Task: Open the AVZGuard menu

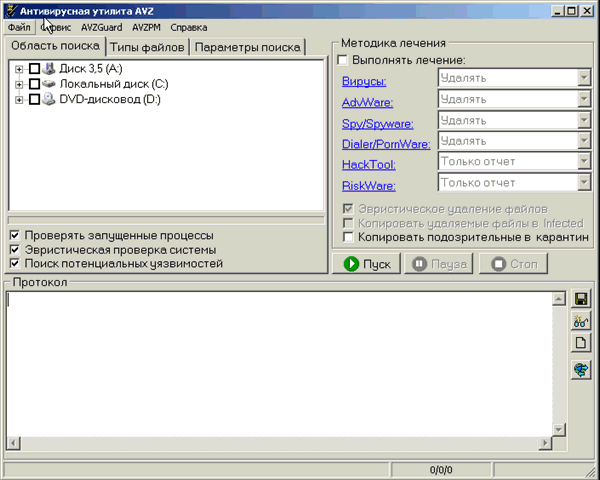Action: 101,28
